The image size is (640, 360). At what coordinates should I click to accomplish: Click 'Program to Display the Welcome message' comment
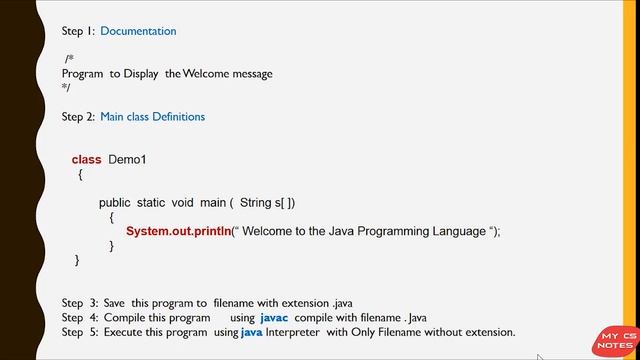(x=167, y=74)
